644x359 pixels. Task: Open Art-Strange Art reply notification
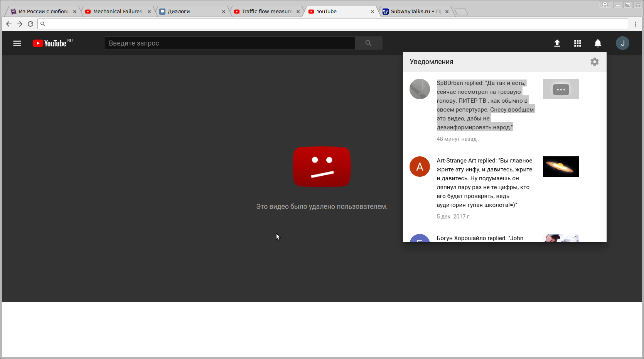[485, 183]
